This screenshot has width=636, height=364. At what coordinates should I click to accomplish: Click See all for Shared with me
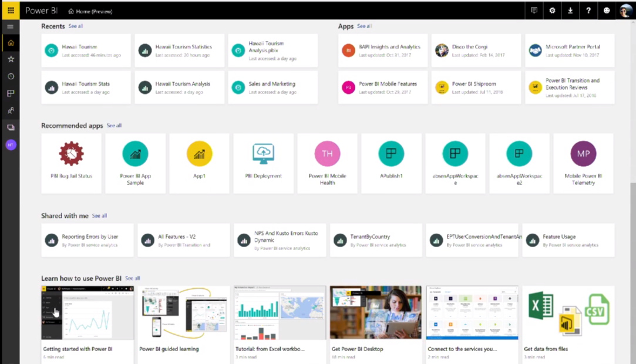click(x=99, y=215)
